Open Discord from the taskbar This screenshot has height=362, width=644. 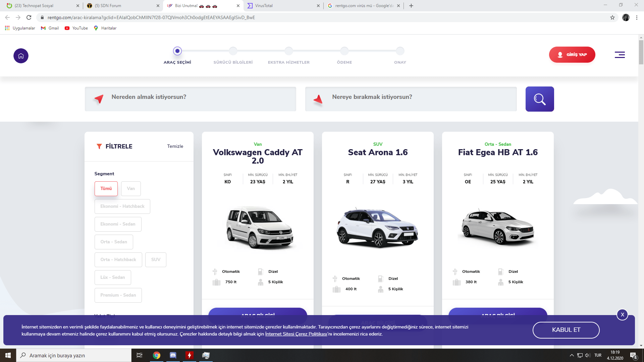173,355
